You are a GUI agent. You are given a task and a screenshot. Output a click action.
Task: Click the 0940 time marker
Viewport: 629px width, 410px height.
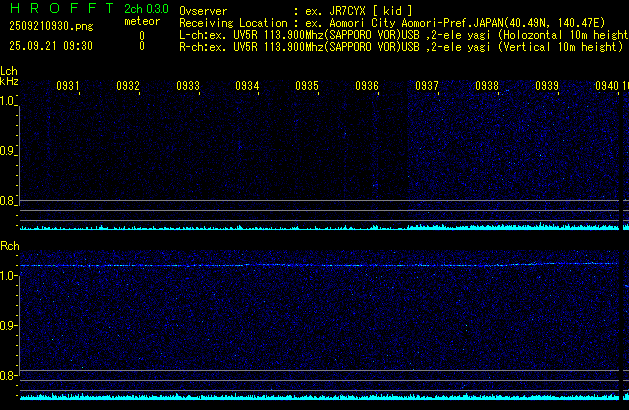coord(606,87)
